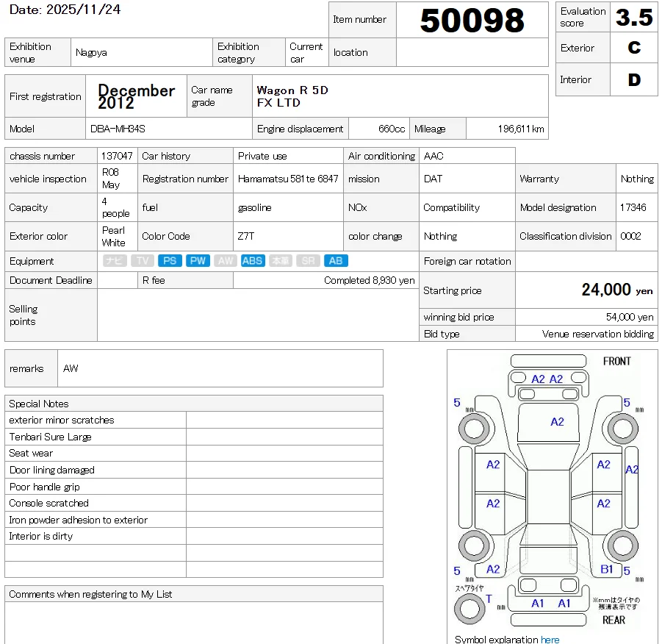Image resolution: width=662 pixels, height=644 pixels.
Task: Toggle the SR sunroof equipment badge
Action: pyautogui.click(x=308, y=260)
